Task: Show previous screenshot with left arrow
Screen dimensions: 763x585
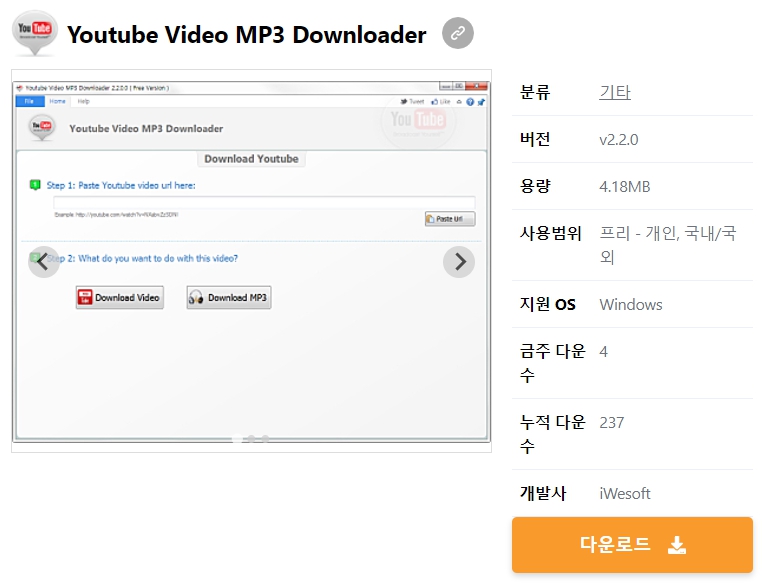Action: [x=44, y=262]
